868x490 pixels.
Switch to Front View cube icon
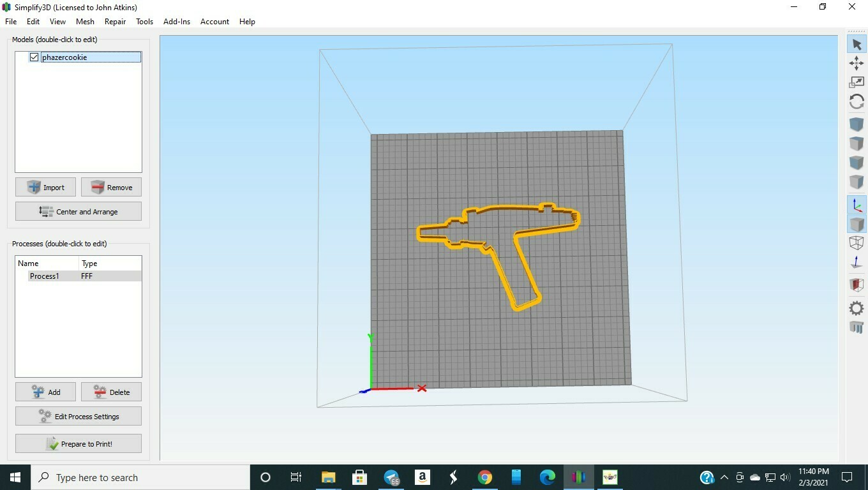point(857,163)
